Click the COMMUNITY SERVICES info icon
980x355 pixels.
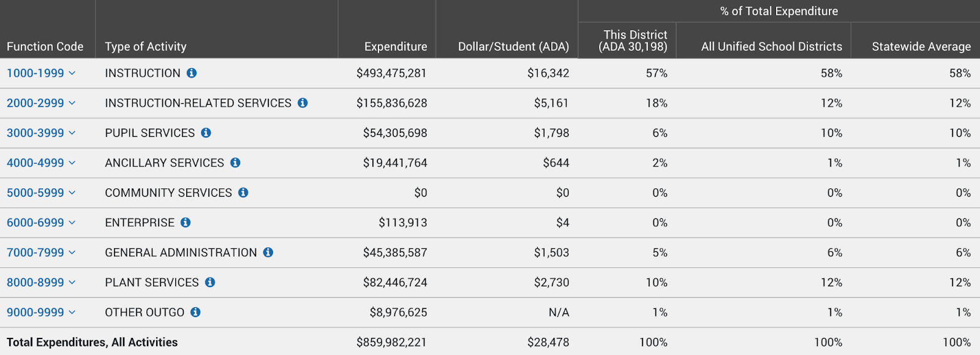coord(243,193)
